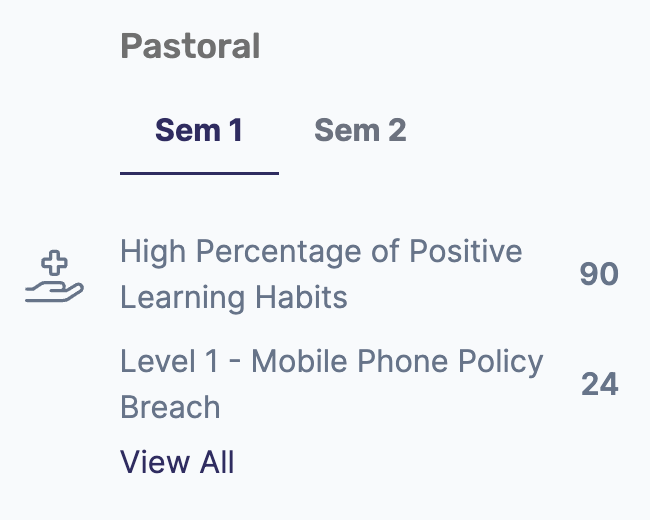
Task: Click the word View in View All
Action: click(x=155, y=462)
